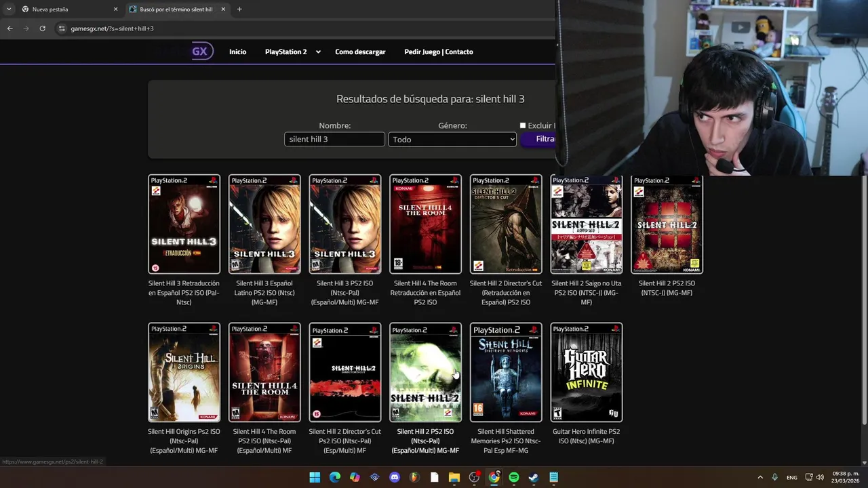Open 'Silent Hill Shattered Memories Ps2 ISO' title link

click(506, 441)
